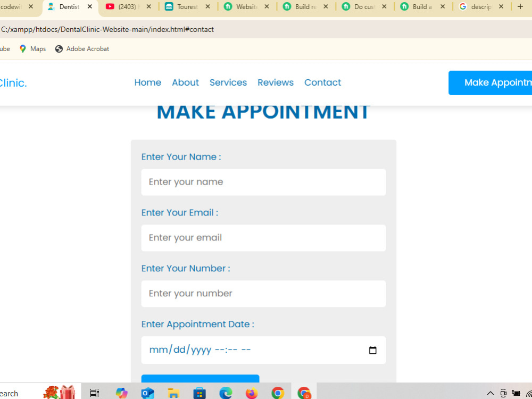Open a new browser tab with the plus button

pyautogui.click(x=520, y=6)
